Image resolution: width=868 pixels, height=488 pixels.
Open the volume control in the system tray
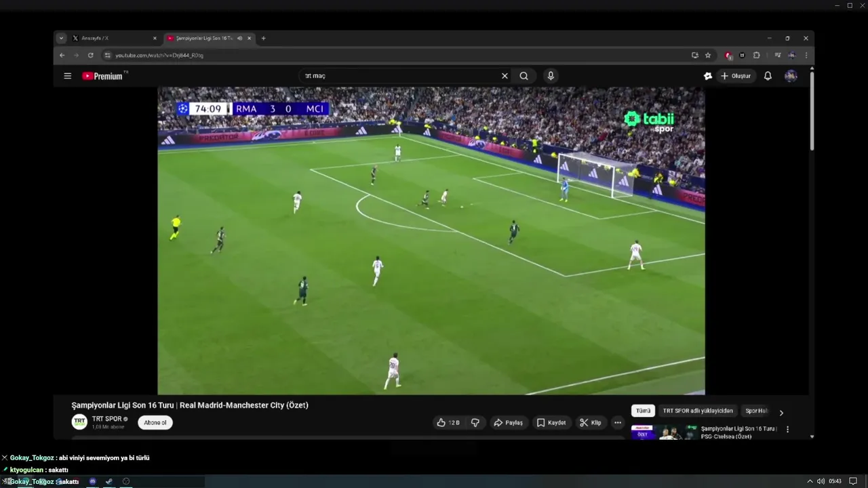tap(821, 481)
